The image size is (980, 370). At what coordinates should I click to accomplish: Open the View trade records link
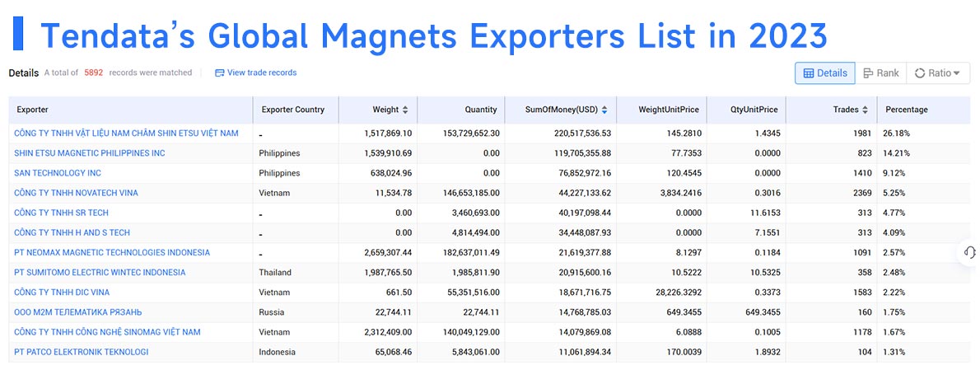pos(262,73)
